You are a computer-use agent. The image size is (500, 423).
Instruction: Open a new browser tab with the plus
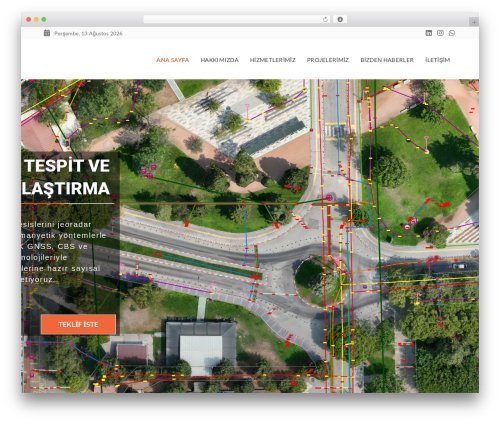click(474, 22)
